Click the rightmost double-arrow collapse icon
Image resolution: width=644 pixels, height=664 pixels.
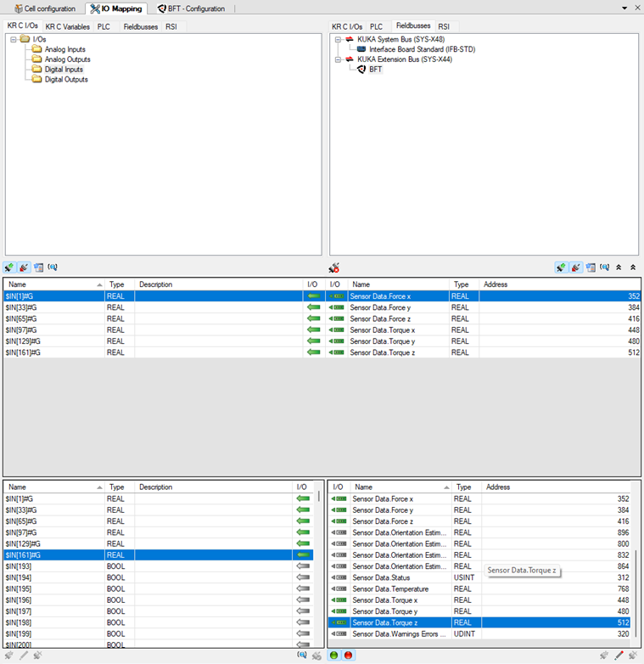tap(632, 267)
